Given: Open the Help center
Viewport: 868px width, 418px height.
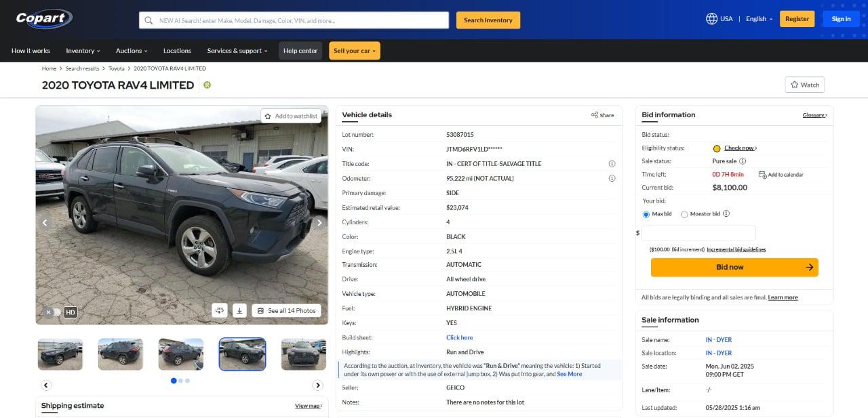Looking at the screenshot, I should point(300,51).
